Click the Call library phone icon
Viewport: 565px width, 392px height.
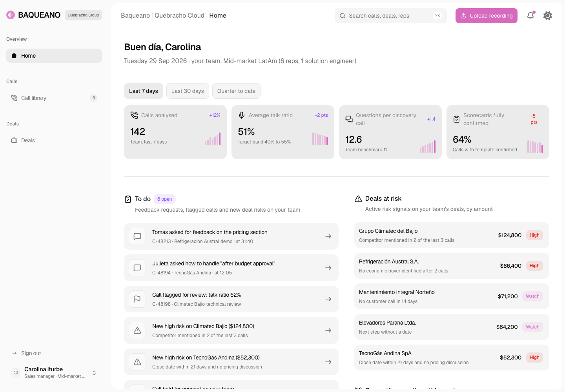(14, 98)
